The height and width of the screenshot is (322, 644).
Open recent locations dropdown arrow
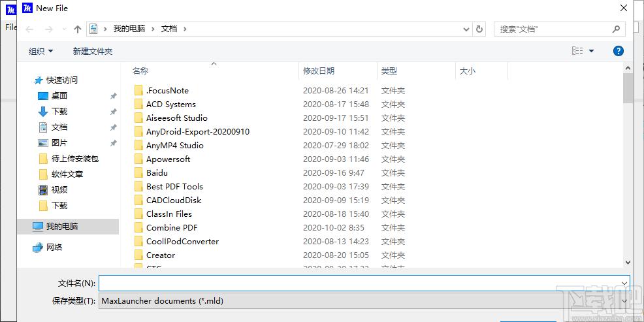(63, 29)
